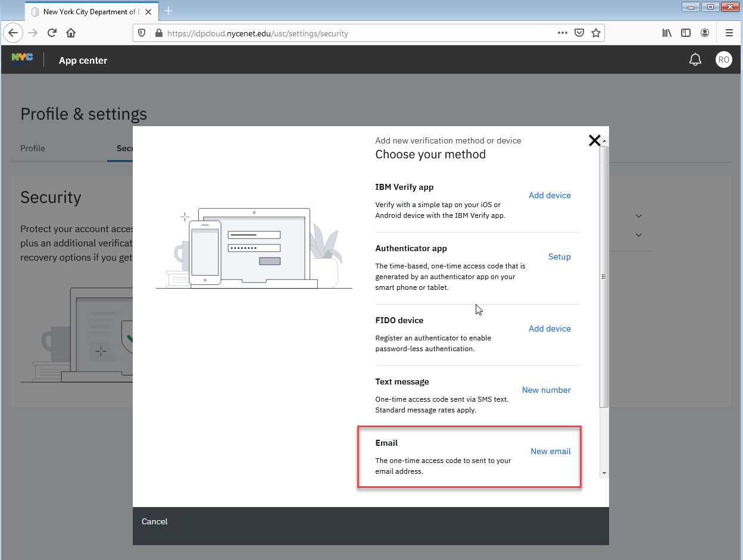
Task: Open a new browser tab
Action: [x=168, y=11]
